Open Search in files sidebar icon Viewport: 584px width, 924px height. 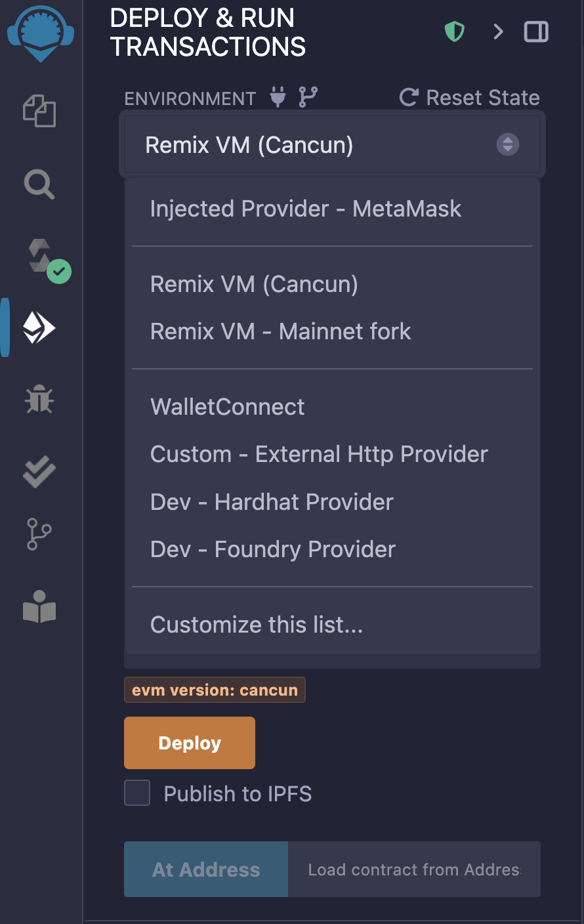[x=39, y=184]
